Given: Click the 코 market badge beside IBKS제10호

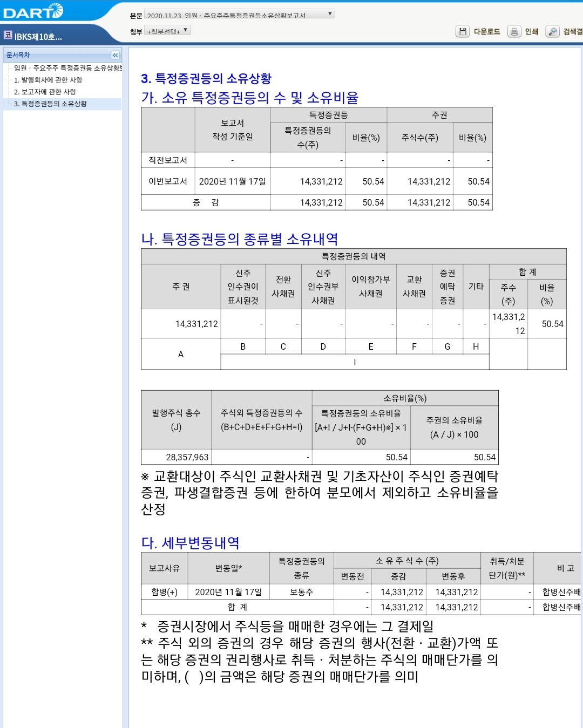Looking at the screenshot, I should pos(8,35).
